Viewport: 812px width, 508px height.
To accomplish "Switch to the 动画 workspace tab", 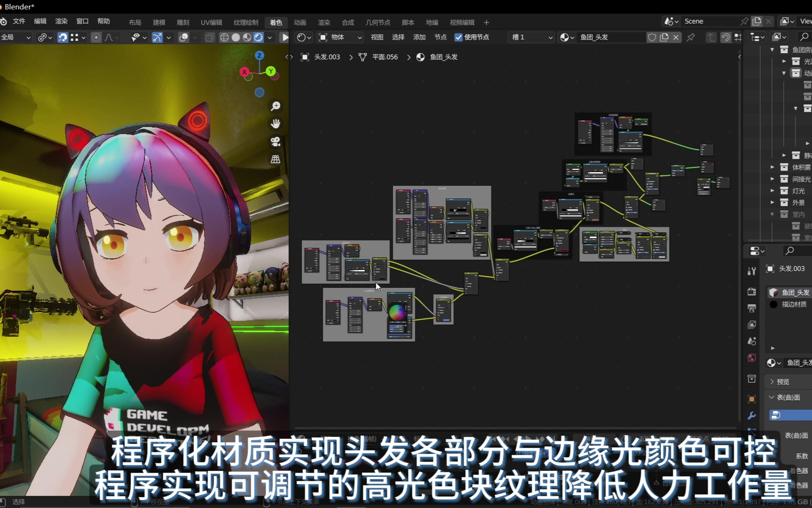I will (300, 22).
